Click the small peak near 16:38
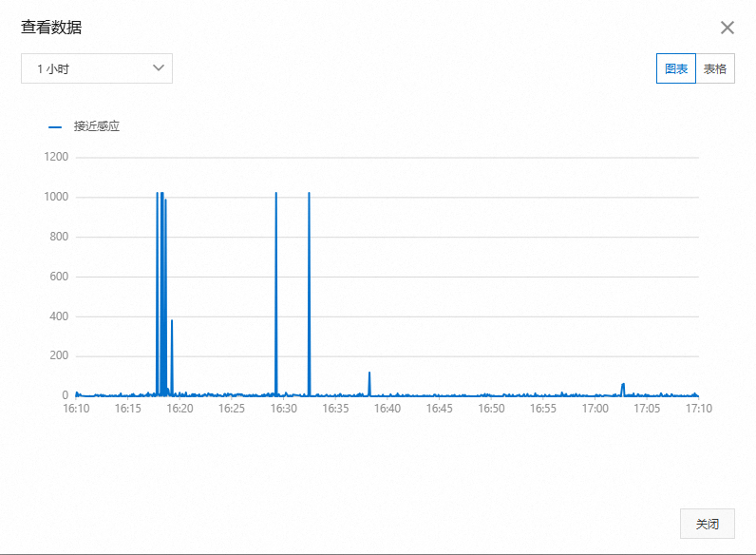Viewport: 756px width, 555px height. 369,384
